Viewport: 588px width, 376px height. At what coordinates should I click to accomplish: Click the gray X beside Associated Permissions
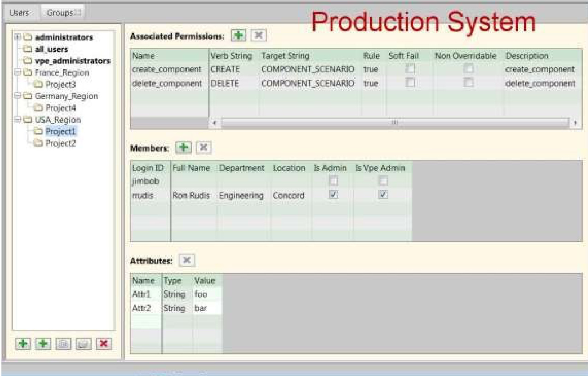pyautogui.click(x=259, y=35)
